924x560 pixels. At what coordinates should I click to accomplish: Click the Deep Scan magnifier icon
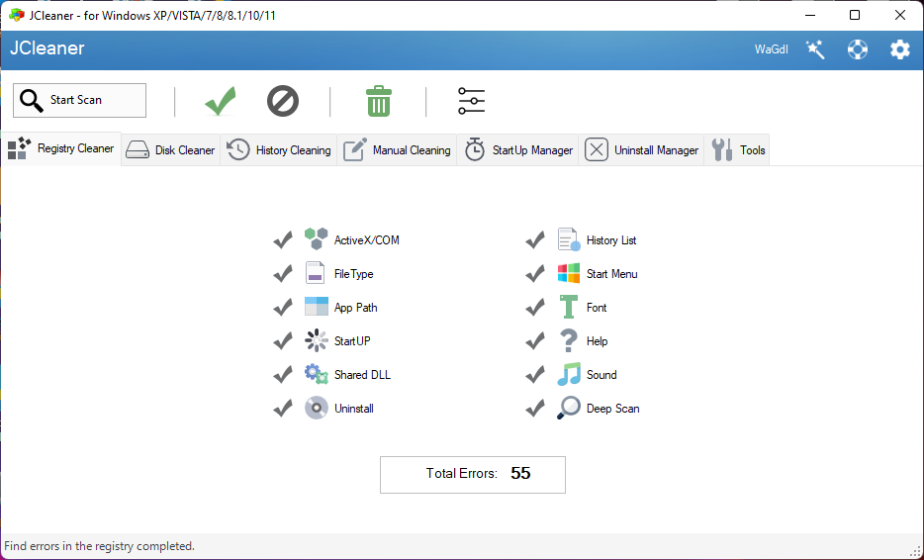(569, 408)
